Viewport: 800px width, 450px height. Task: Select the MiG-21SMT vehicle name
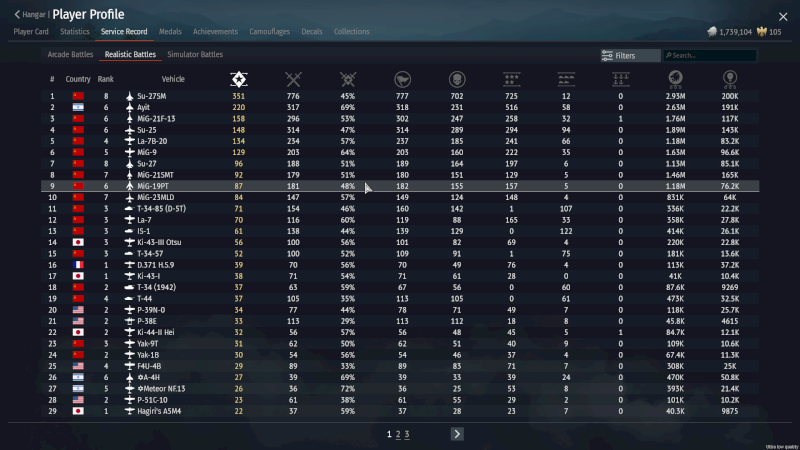[156, 175]
